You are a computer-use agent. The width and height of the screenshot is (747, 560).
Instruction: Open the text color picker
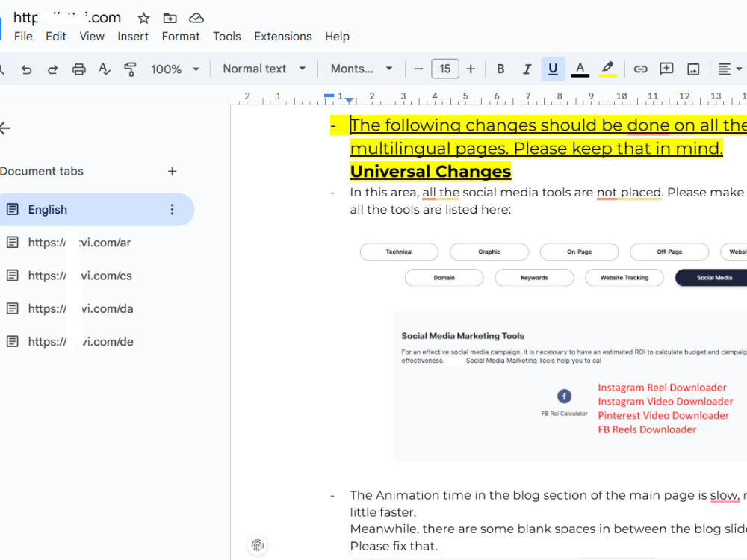pos(580,69)
